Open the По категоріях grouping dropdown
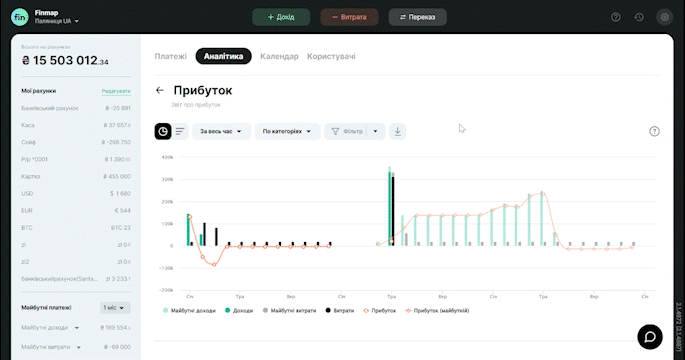 [x=287, y=131]
